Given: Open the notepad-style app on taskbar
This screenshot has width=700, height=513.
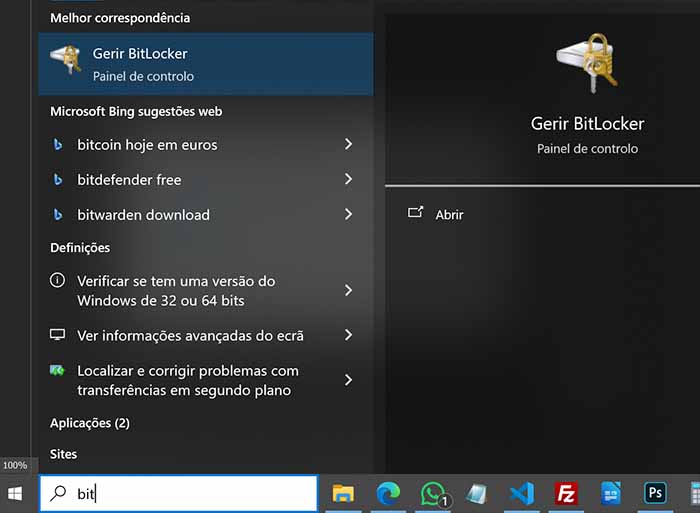Looking at the screenshot, I should (477, 494).
